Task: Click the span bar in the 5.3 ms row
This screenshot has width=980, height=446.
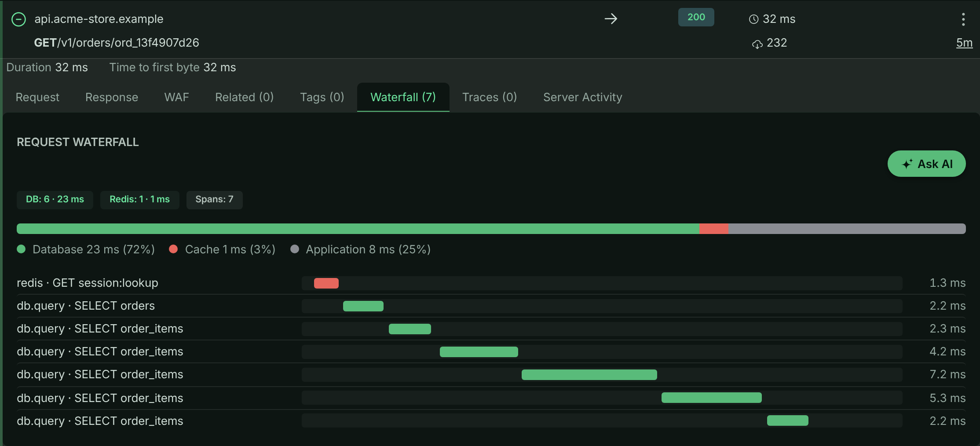Action: click(712, 398)
